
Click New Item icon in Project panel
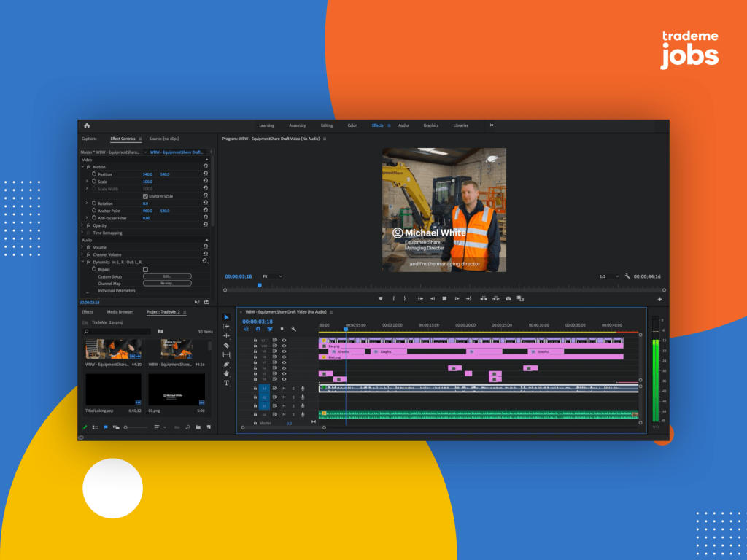(209, 427)
